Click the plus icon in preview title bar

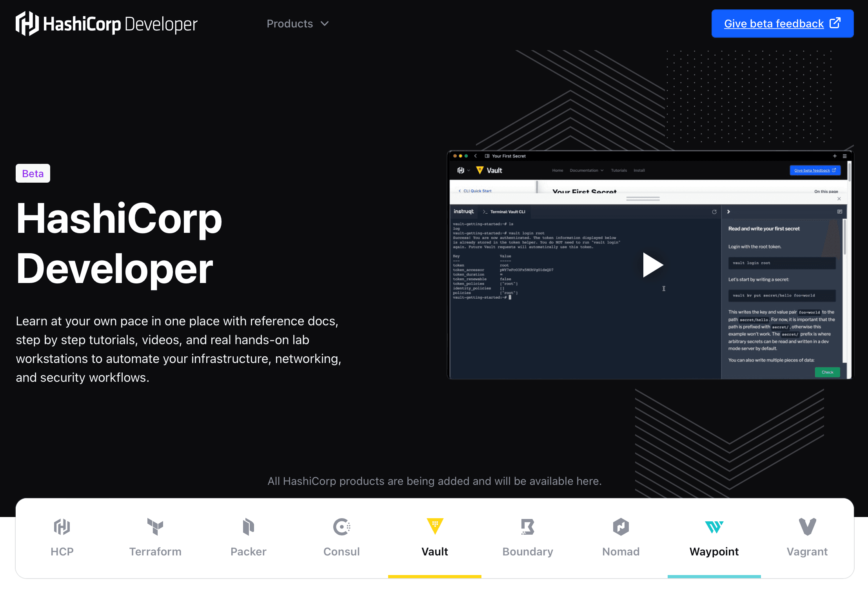(x=835, y=156)
